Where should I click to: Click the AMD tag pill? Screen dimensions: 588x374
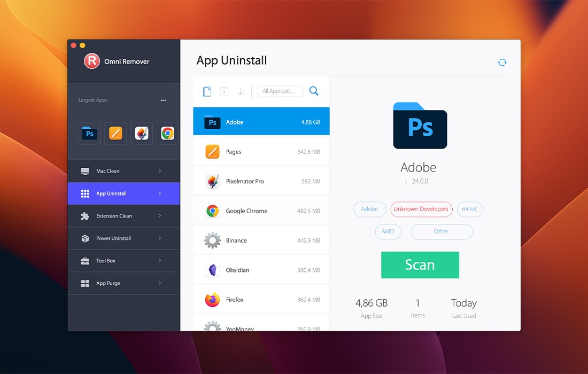388,231
